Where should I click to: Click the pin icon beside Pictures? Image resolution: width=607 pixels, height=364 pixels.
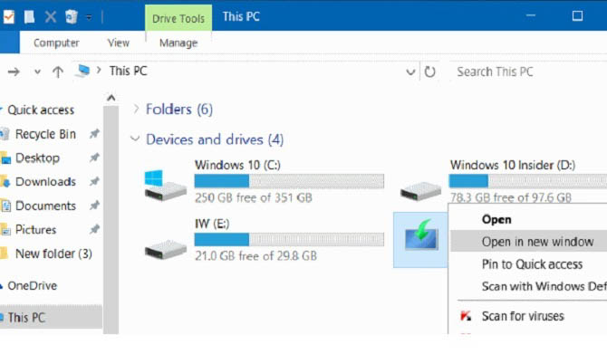tap(94, 229)
